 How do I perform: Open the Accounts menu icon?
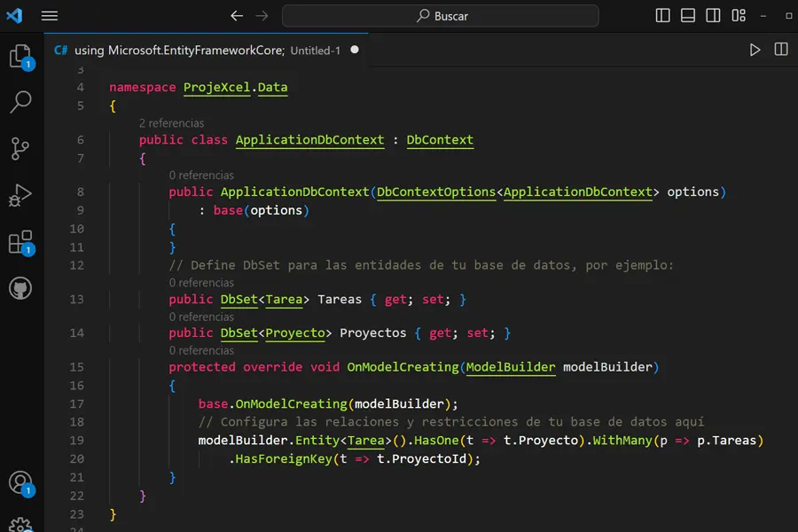(21, 483)
